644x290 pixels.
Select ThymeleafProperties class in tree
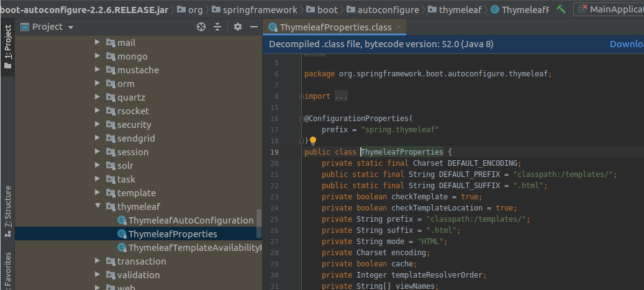(173, 234)
